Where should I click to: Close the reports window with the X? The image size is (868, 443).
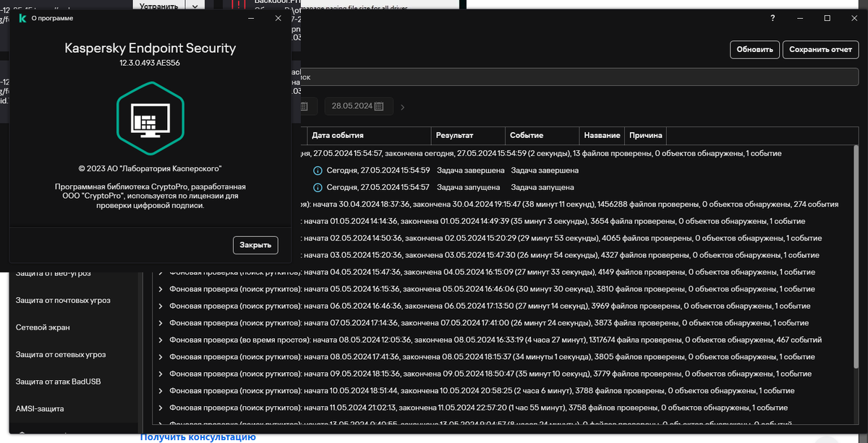pyautogui.click(x=854, y=18)
